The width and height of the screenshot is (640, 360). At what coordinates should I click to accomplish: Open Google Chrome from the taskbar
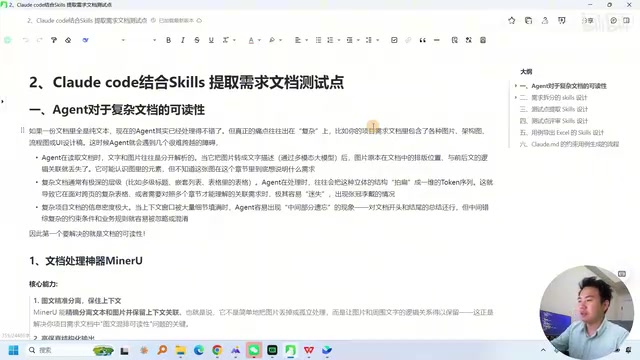[x=217, y=350]
